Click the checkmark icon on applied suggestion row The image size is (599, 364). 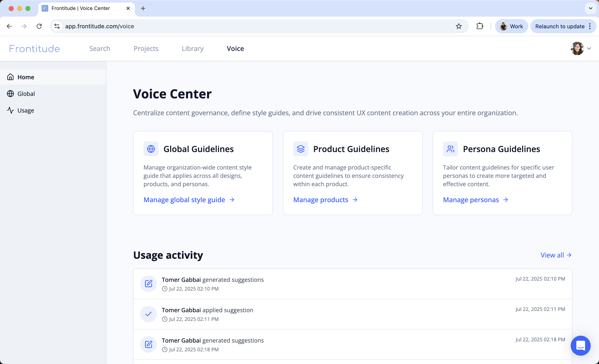(149, 314)
